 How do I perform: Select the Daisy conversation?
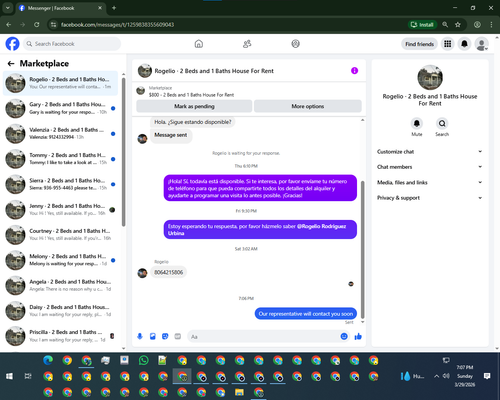[60, 311]
